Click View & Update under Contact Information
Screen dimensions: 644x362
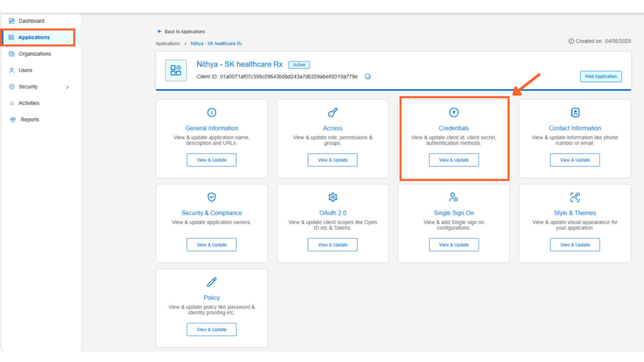pyautogui.click(x=575, y=160)
